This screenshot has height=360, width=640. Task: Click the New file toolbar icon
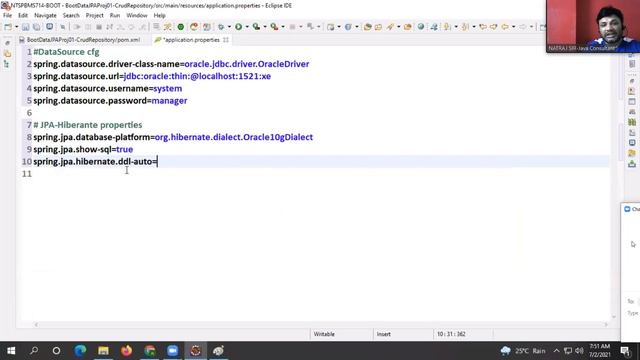(x=8, y=27)
